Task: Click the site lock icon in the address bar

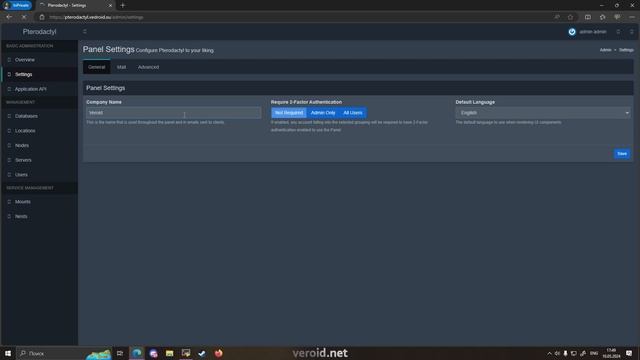Action: coord(42,17)
